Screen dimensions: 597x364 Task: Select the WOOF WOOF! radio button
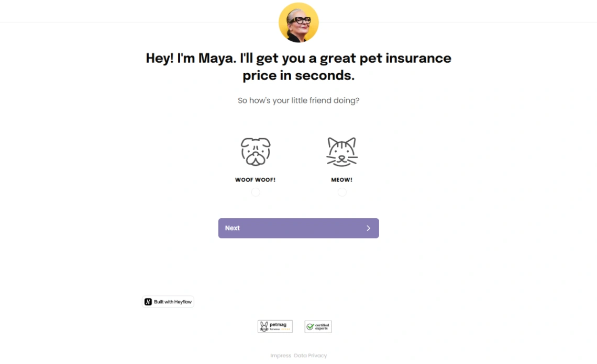click(256, 192)
